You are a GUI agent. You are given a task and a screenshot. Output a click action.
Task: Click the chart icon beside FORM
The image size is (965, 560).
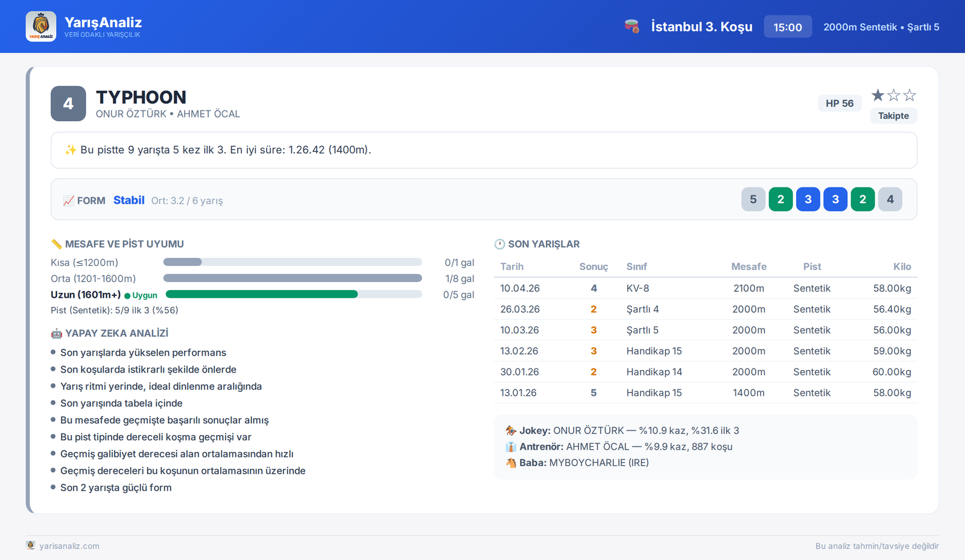click(x=69, y=201)
